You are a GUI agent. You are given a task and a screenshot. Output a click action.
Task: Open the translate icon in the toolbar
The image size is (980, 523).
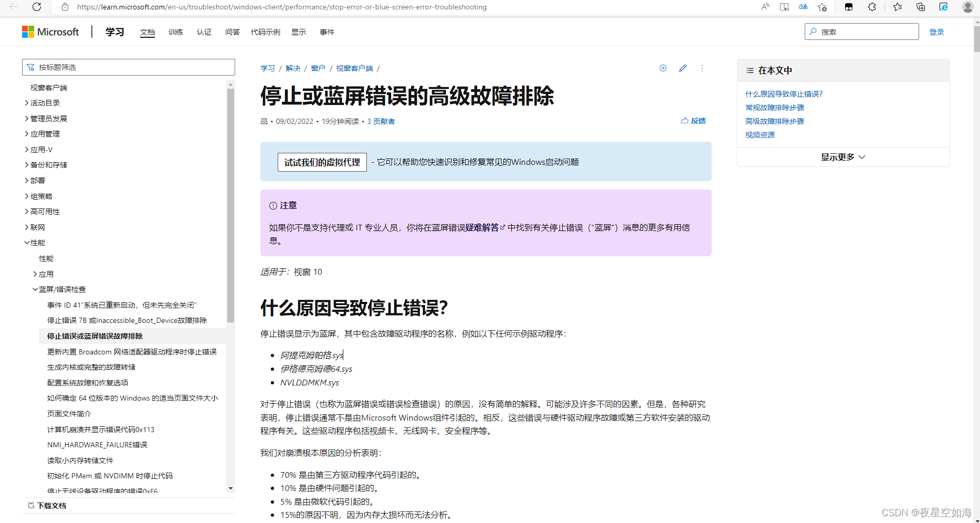pyautogui.click(x=803, y=7)
